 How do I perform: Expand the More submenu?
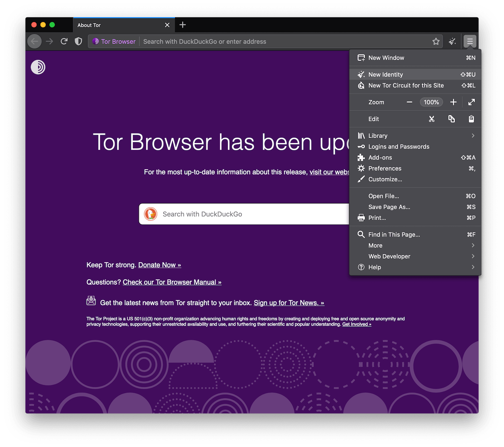[415, 245]
